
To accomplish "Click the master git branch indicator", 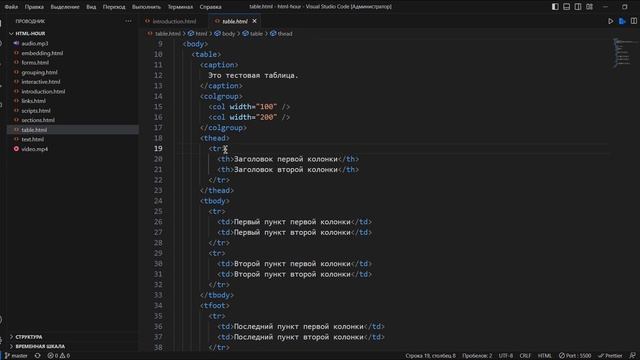I will (x=16, y=356).
